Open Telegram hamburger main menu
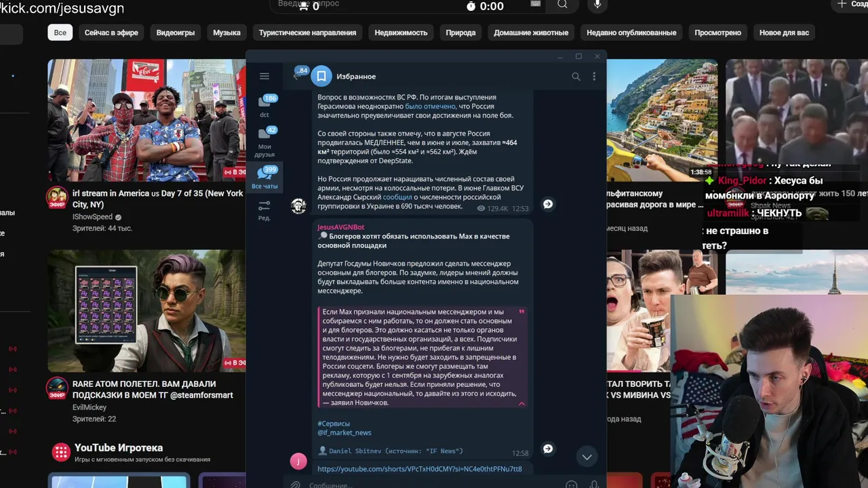This screenshot has width=868, height=488. click(264, 77)
